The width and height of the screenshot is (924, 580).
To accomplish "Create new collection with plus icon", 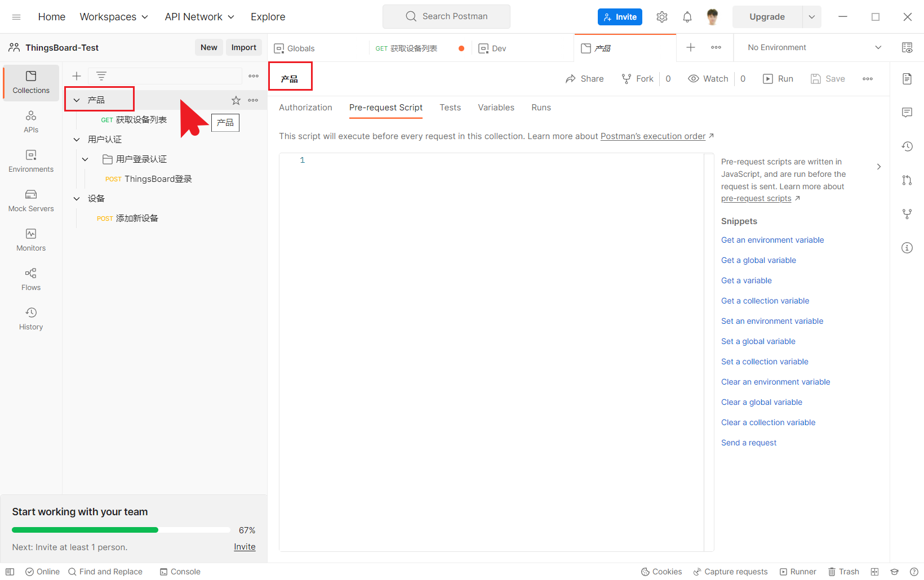I will 77,76.
